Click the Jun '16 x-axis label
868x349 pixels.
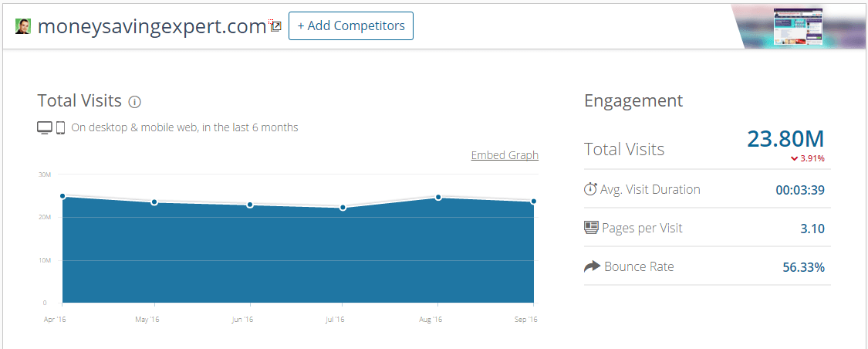[242, 320]
